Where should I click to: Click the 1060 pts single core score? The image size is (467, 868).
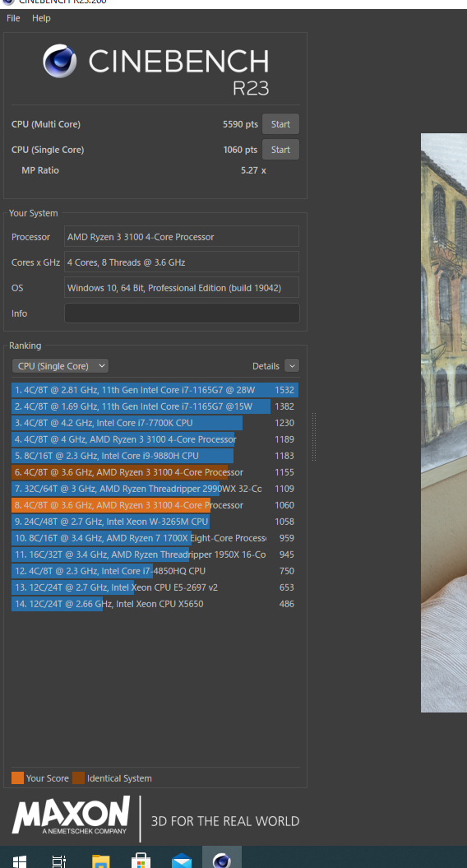pyautogui.click(x=240, y=150)
